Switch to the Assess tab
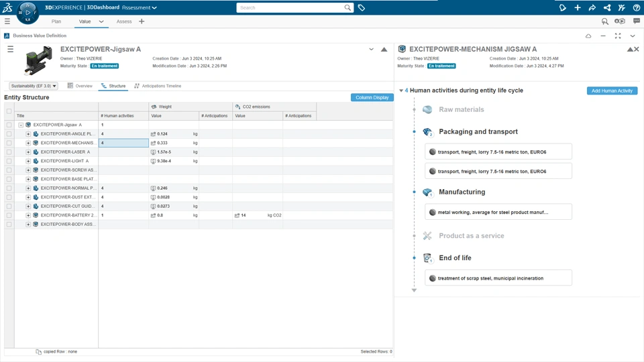The image size is (644, 362). (x=124, y=21)
